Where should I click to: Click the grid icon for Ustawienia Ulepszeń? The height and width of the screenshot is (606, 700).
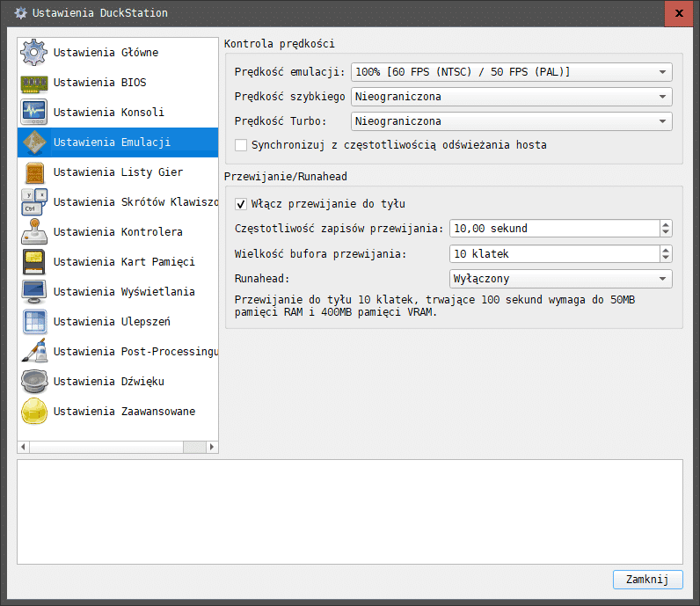point(34,322)
